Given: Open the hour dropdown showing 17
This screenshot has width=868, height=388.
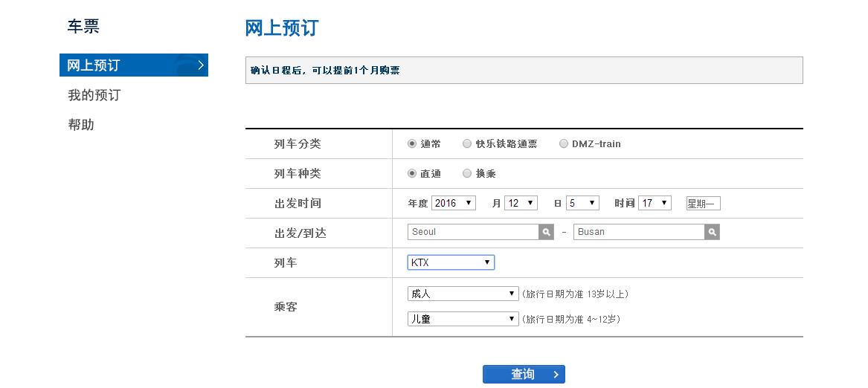Looking at the screenshot, I should click(655, 203).
